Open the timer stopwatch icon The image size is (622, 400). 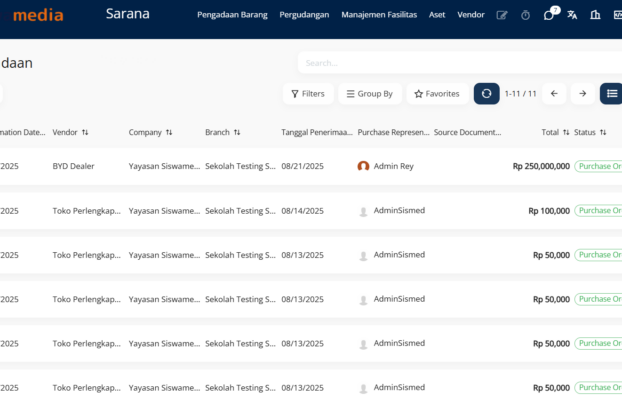pyautogui.click(x=526, y=15)
